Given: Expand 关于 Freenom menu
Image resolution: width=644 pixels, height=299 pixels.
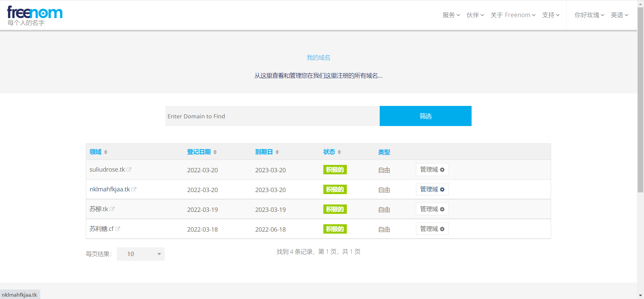Looking at the screenshot, I should tap(513, 15).
